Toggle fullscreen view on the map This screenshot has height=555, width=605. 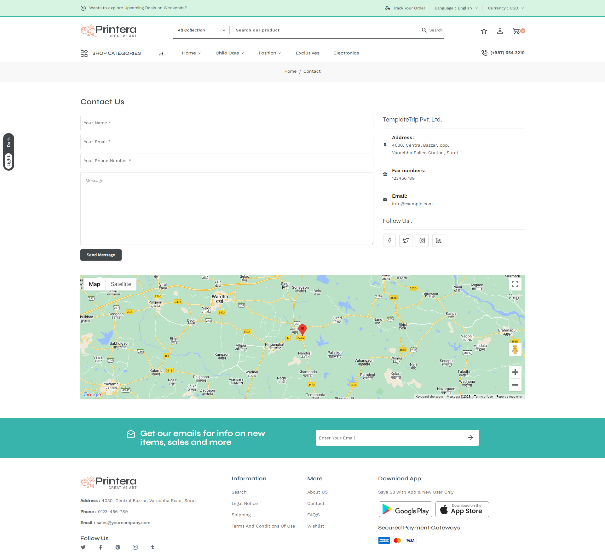pos(515,284)
